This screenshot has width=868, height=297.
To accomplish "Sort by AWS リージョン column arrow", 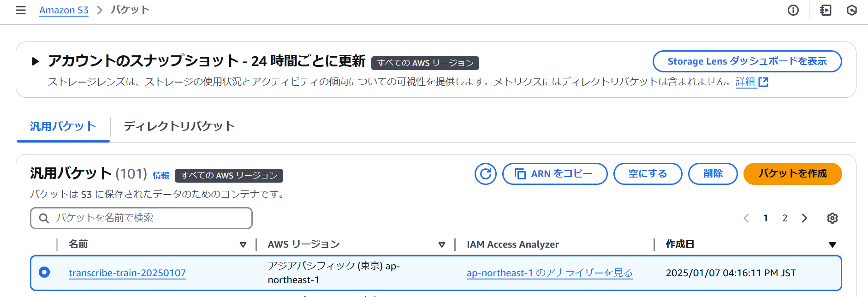I will (x=442, y=245).
